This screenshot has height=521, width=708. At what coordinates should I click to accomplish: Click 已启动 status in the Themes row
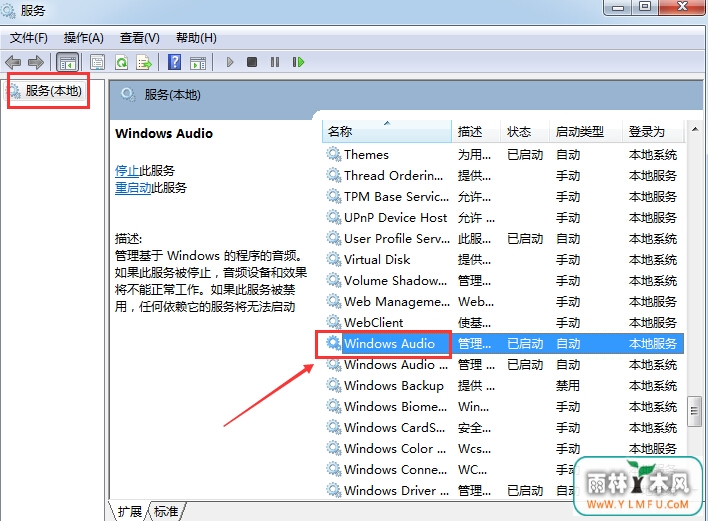pyautogui.click(x=525, y=155)
